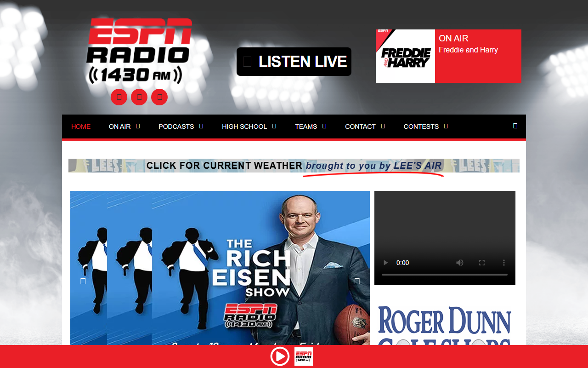Image resolution: width=588 pixels, height=368 pixels.
Task: Click the icon at the right end of the navigation bar
Action: [x=515, y=126]
